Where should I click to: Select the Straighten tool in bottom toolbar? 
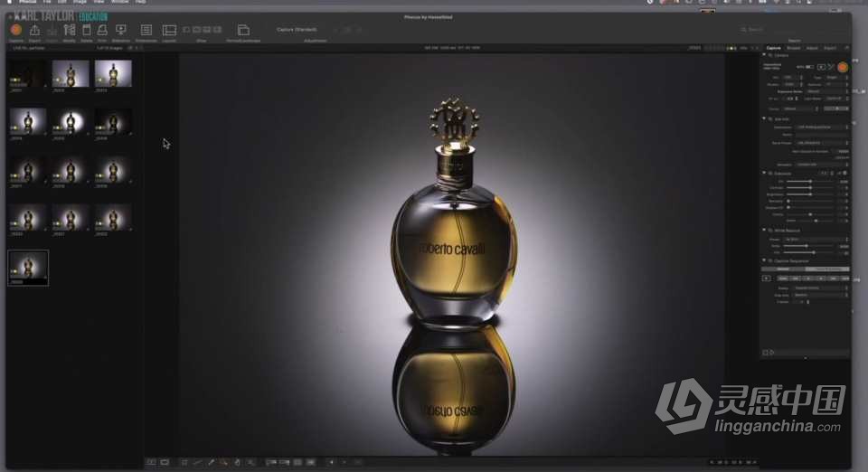pyautogui.click(x=198, y=462)
